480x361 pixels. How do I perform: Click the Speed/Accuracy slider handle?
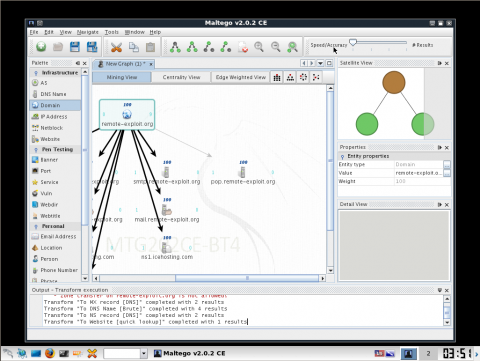(x=353, y=42)
